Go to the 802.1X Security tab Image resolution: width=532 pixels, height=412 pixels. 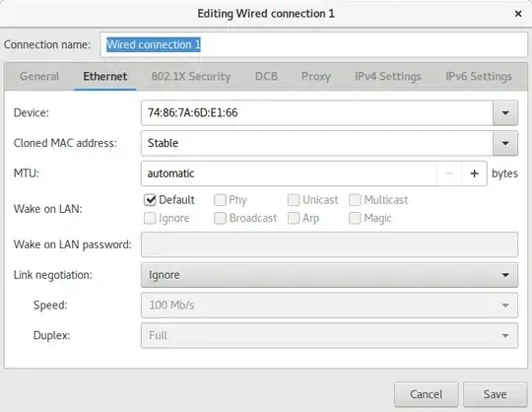pyautogui.click(x=191, y=76)
